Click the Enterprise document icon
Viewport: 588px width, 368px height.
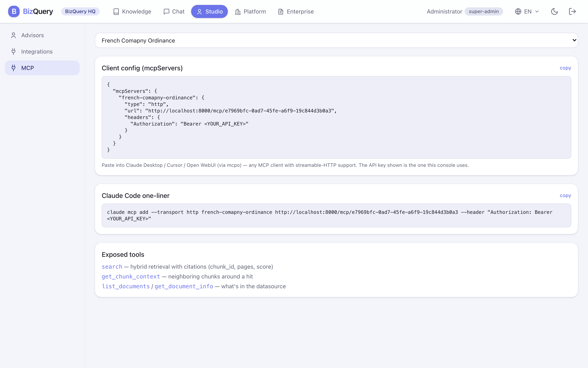[281, 12]
